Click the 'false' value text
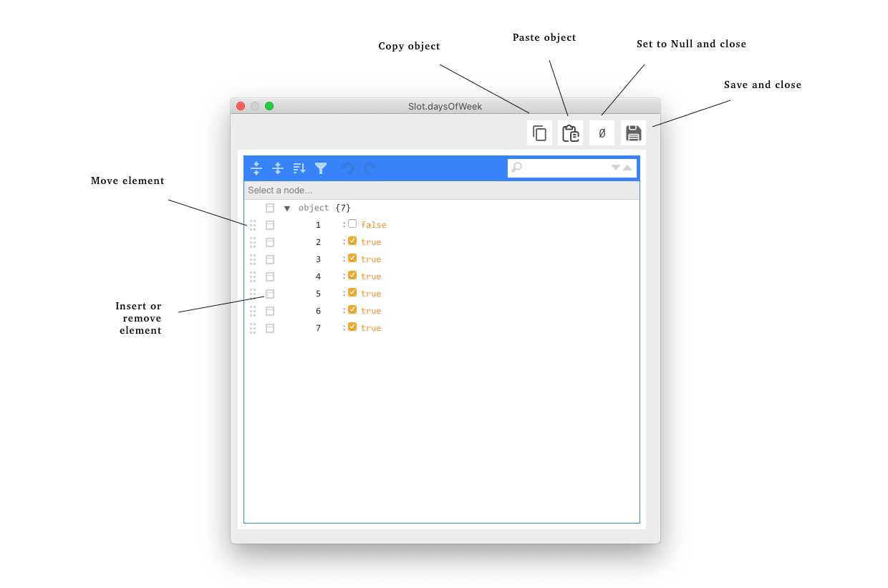This screenshot has width=888, height=588. click(374, 225)
